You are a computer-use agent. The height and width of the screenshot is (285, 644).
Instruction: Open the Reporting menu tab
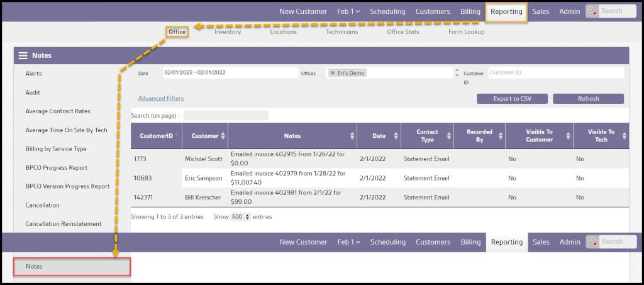click(506, 11)
